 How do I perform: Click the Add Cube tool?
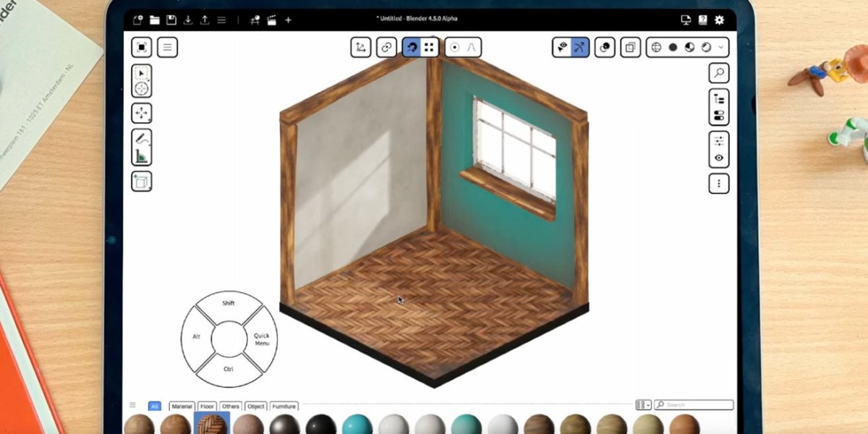[142, 181]
